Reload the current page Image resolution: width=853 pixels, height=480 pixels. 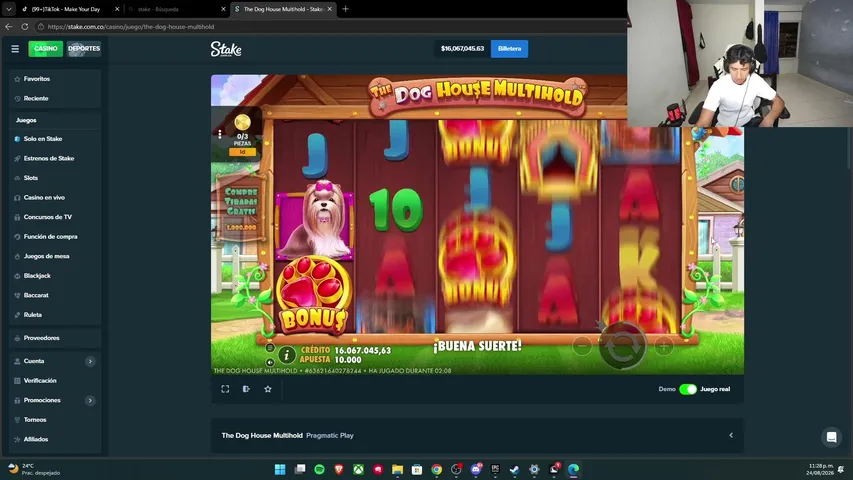click(x=25, y=27)
